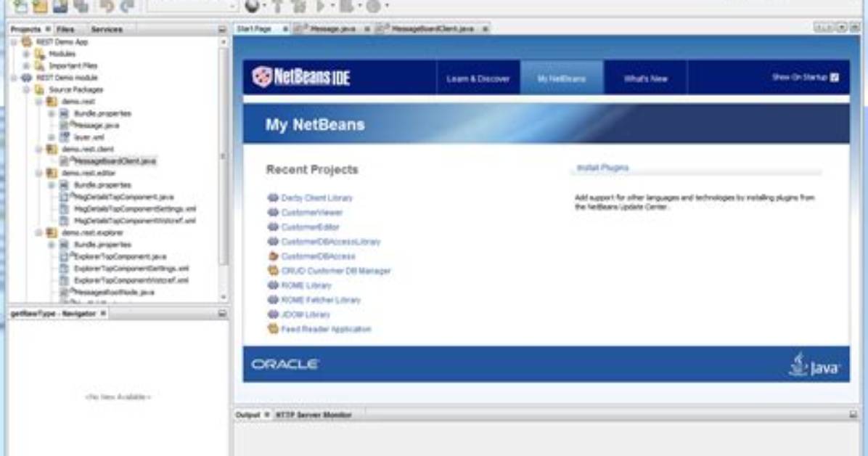
Task: Open recent project CustomerDBAccessLibrary
Action: 330,242
